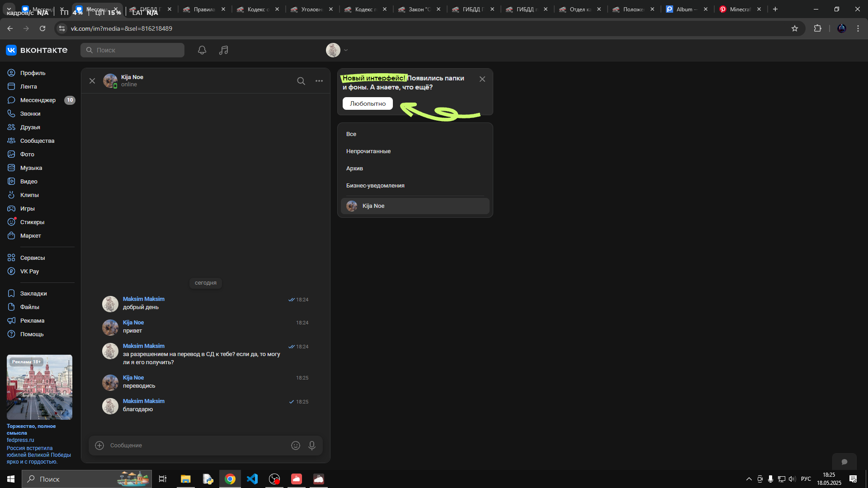
Task: Select the Архив chat folder
Action: 415,169
